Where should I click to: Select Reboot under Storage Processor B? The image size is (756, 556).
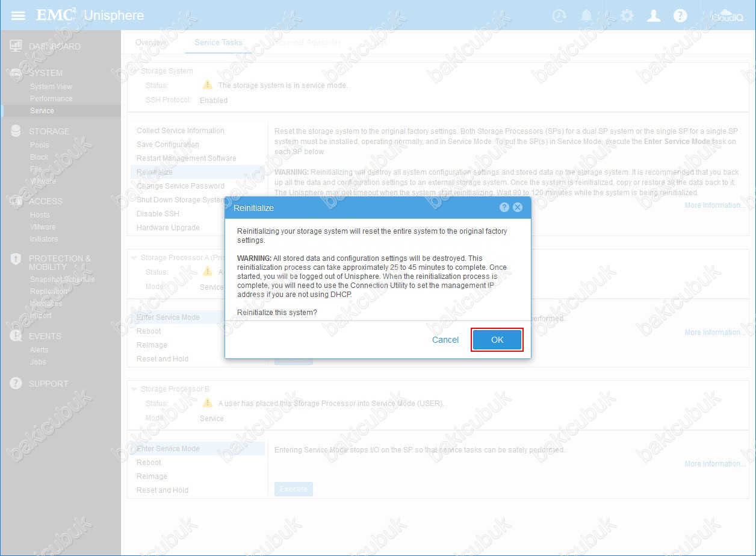pos(149,463)
